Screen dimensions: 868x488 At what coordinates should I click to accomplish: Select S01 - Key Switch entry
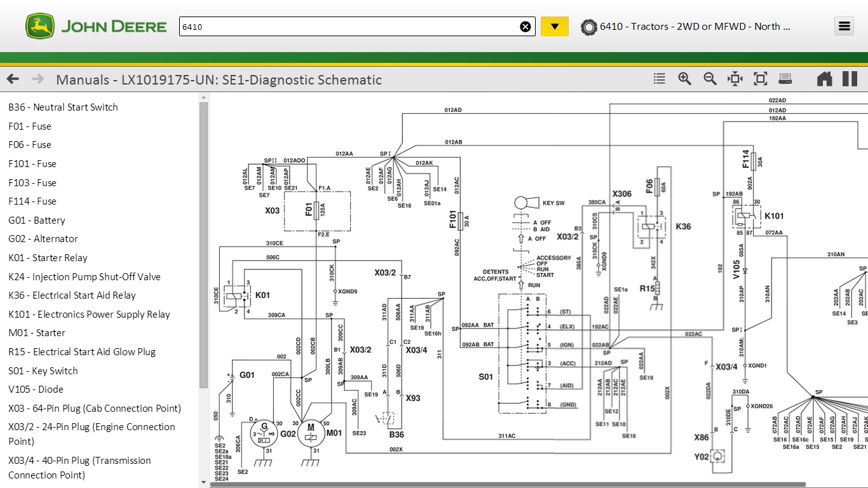click(x=43, y=371)
